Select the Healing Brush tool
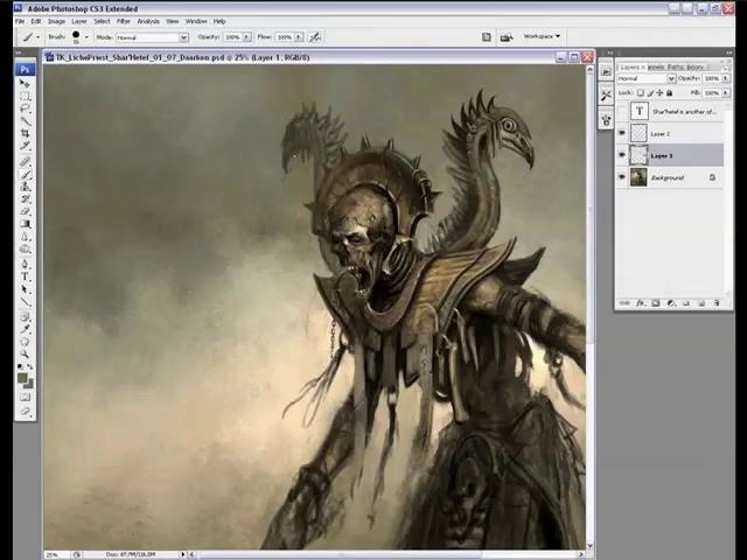The image size is (747, 560). [x=25, y=161]
